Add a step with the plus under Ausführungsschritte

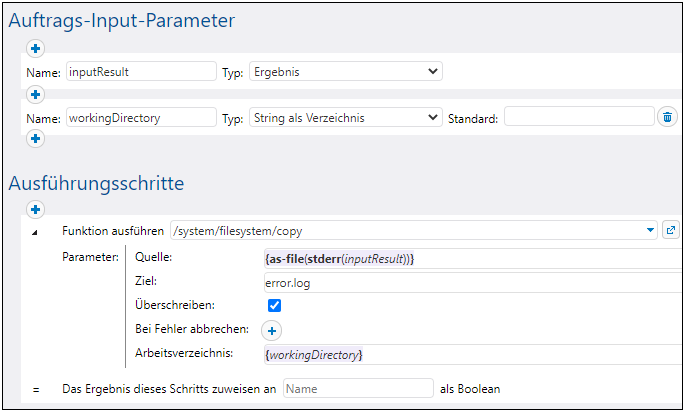point(35,209)
